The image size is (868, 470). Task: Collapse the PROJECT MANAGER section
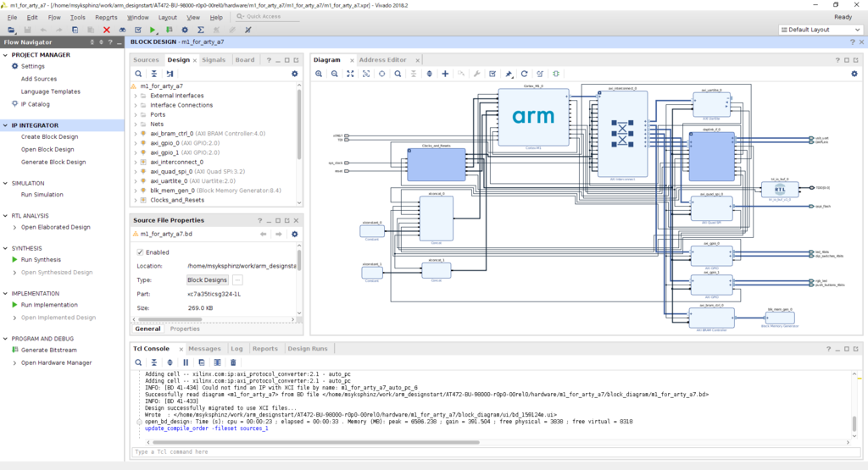[x=6, y=55]
